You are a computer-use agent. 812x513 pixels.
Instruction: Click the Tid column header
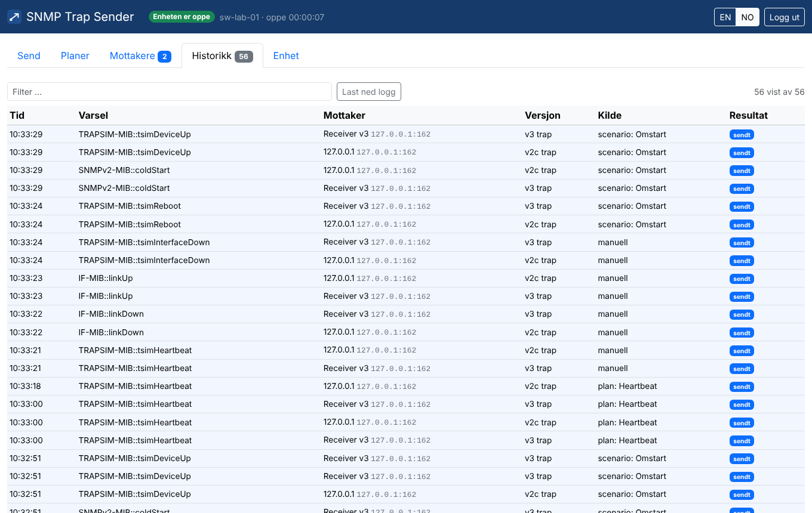point(17,115)
